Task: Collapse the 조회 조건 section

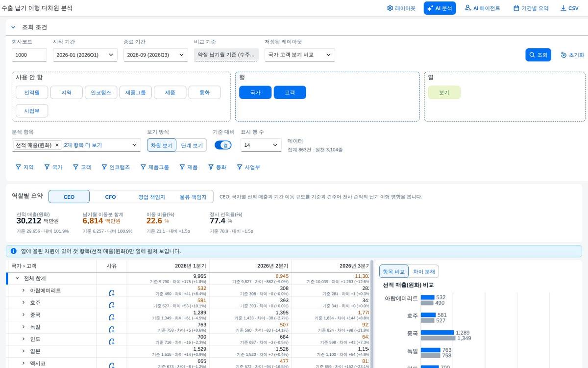Action: click(x=13, y=27)
